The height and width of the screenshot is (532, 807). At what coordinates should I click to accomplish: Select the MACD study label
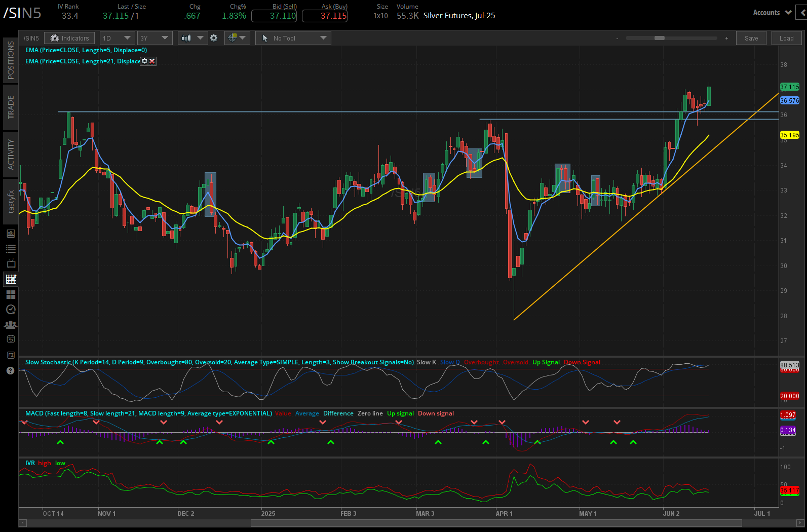coord(148,413)
